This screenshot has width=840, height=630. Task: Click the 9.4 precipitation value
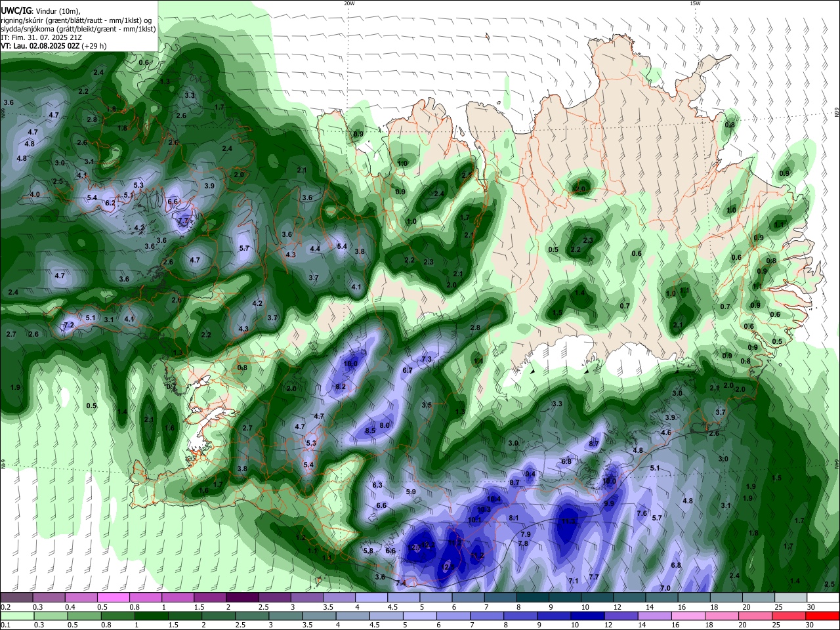[530, 474]
